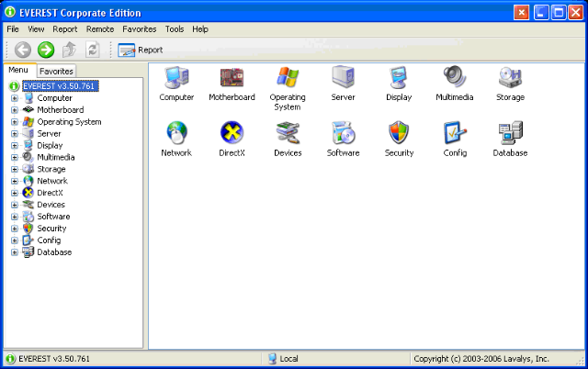Switch to the Favorites tab in sidebar

[56, 72]
